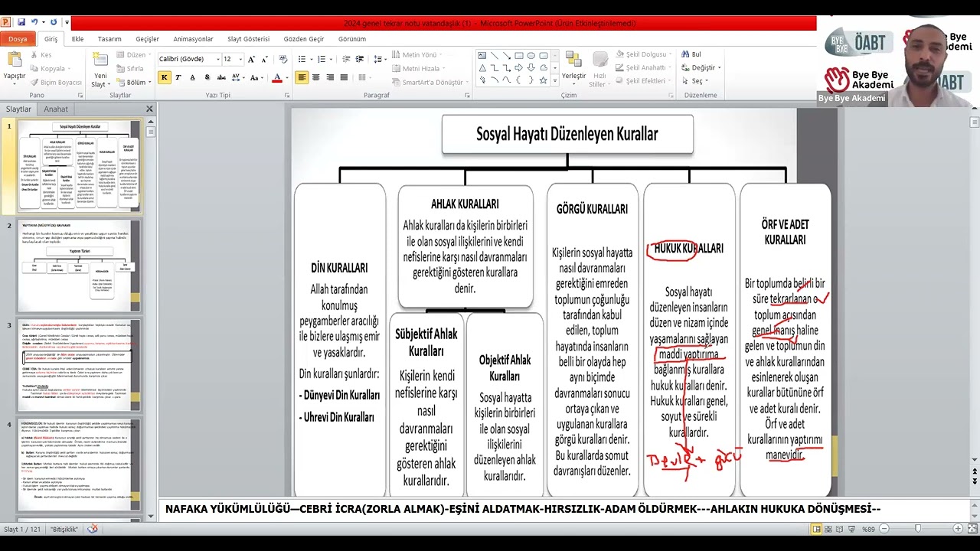
Task: Click Bul to find text
Action: [691, 54]
